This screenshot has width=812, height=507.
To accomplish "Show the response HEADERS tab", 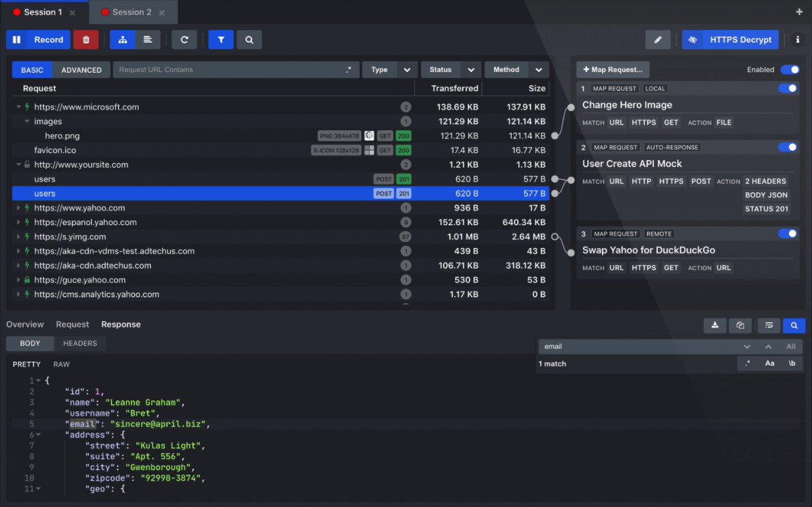I will pos(80,343).
